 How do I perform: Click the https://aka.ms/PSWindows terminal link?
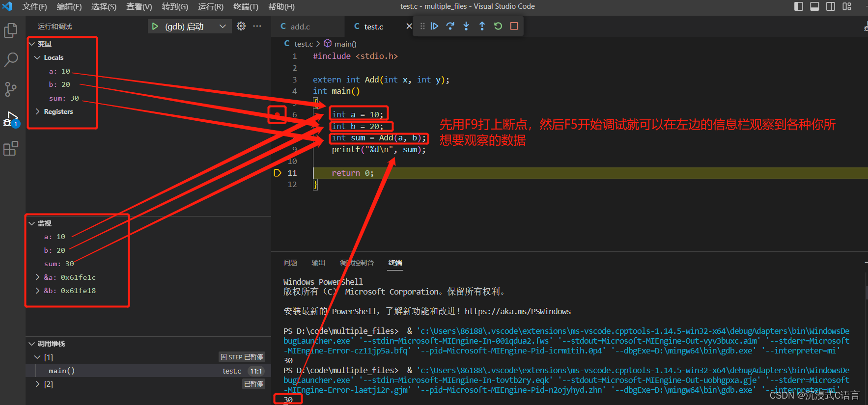click(518, 311)
